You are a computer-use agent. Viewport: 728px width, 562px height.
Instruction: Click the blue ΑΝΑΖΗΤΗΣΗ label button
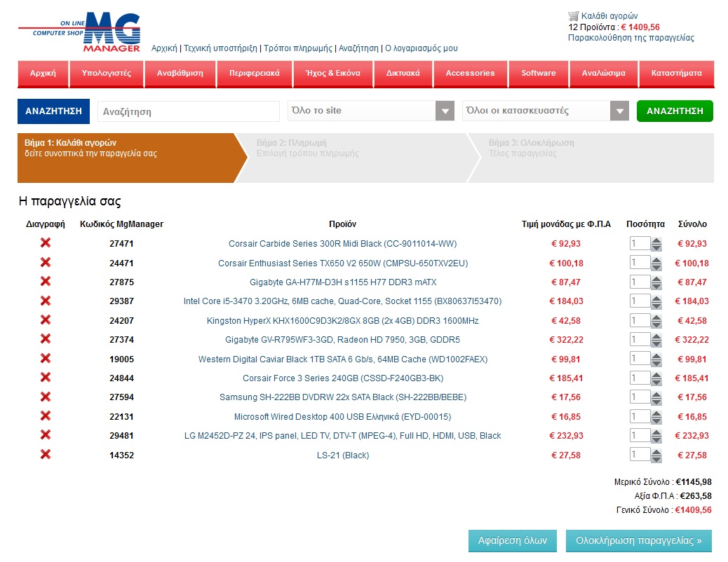click(53, 111)
